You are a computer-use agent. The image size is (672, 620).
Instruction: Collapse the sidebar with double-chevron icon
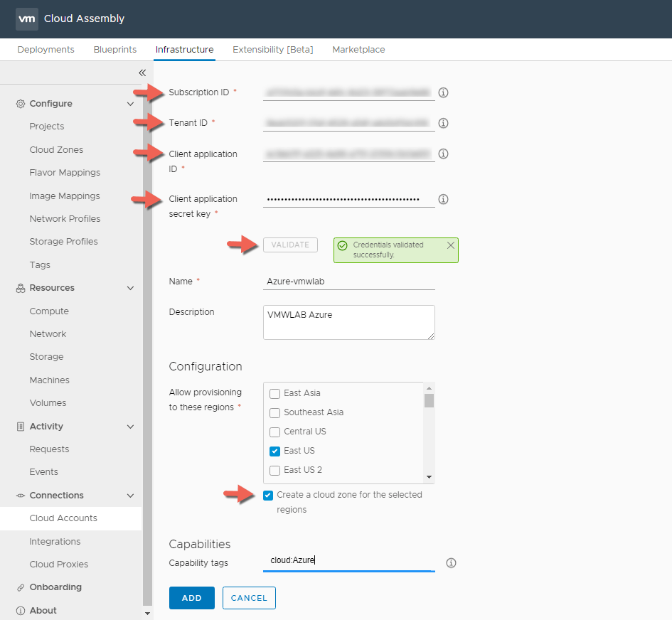pos(142,73)
